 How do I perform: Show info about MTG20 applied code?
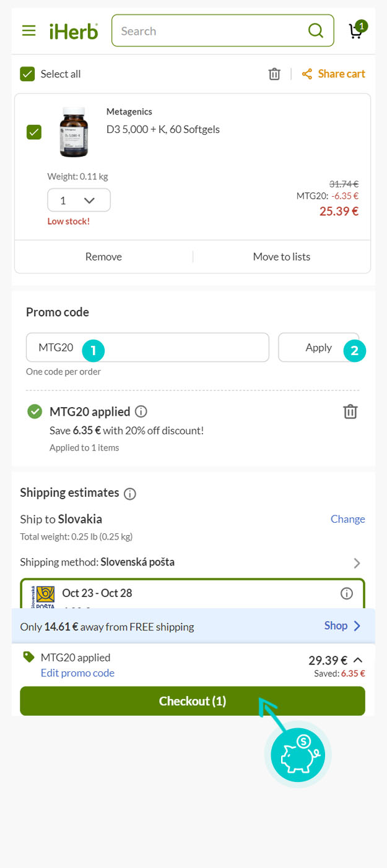141,411
